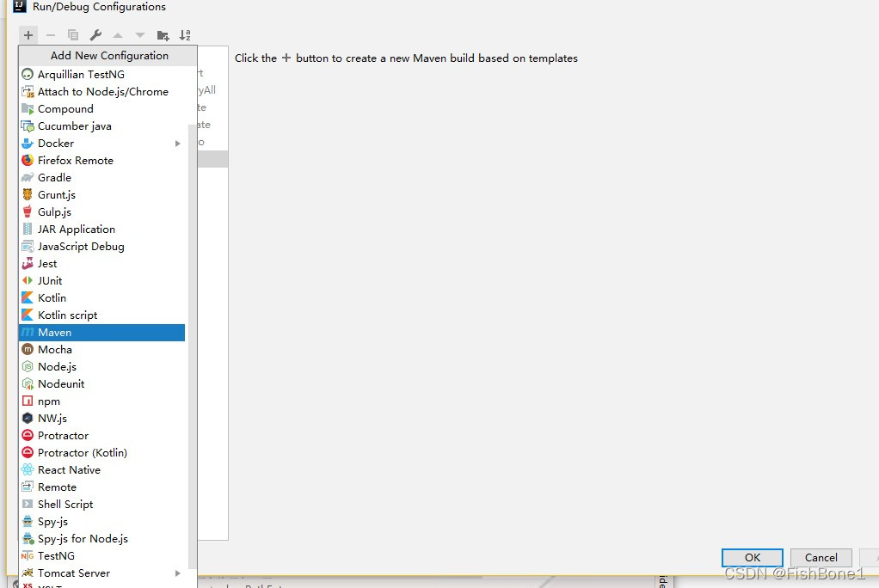Viewport: 879px width, 588px height.
Task: Choose Shell Script configuration type
Action: tap(102, 505)
